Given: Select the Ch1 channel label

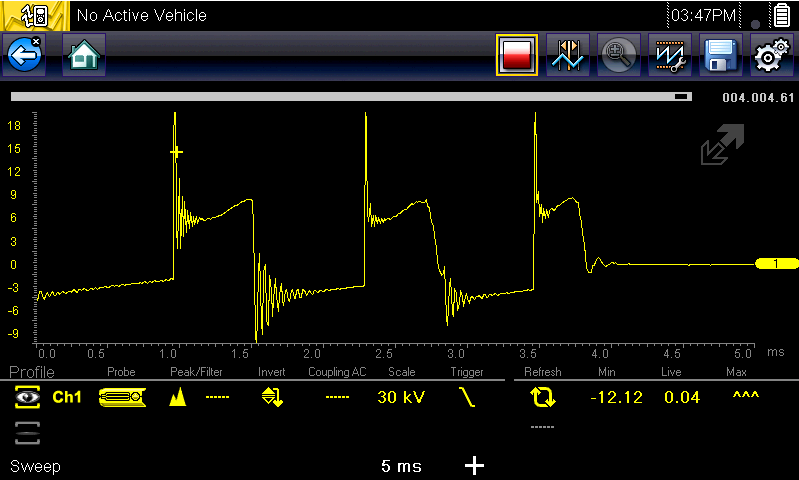Looking at the screenshot, I should (67, 397).
